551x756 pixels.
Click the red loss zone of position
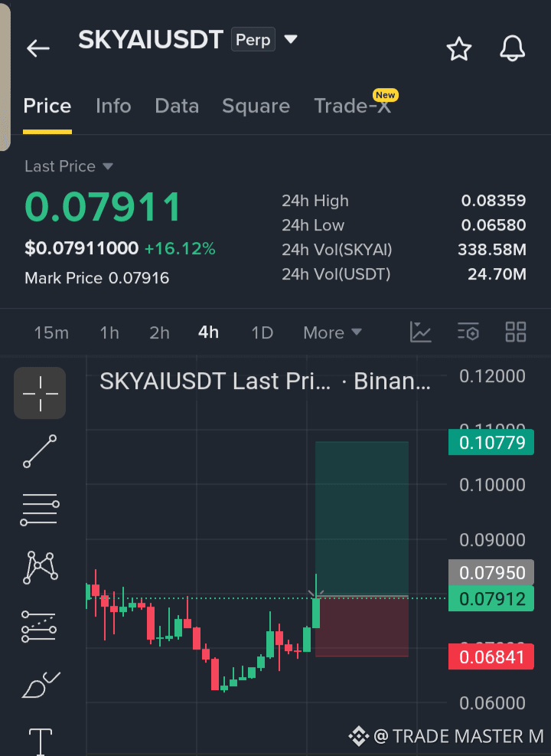tap(362, 627)
